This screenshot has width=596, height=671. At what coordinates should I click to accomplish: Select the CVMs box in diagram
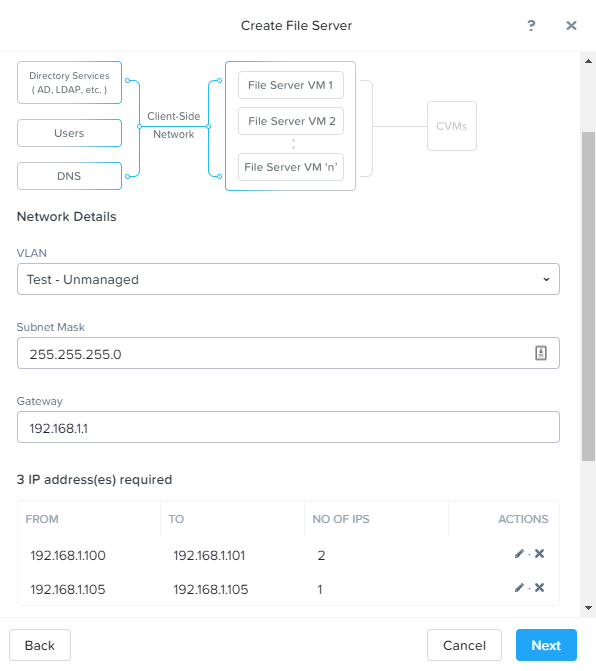coord(452,126)
